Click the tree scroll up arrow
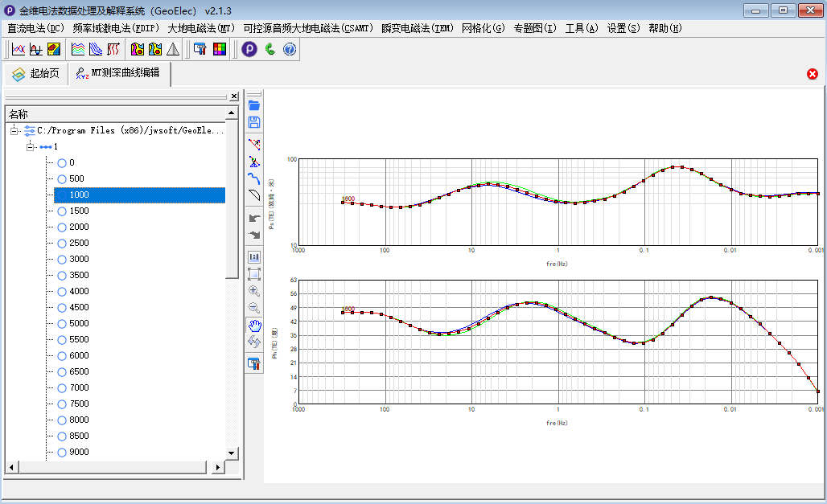The height and width of the screenshot is (504, 827). tap(232, 113)
